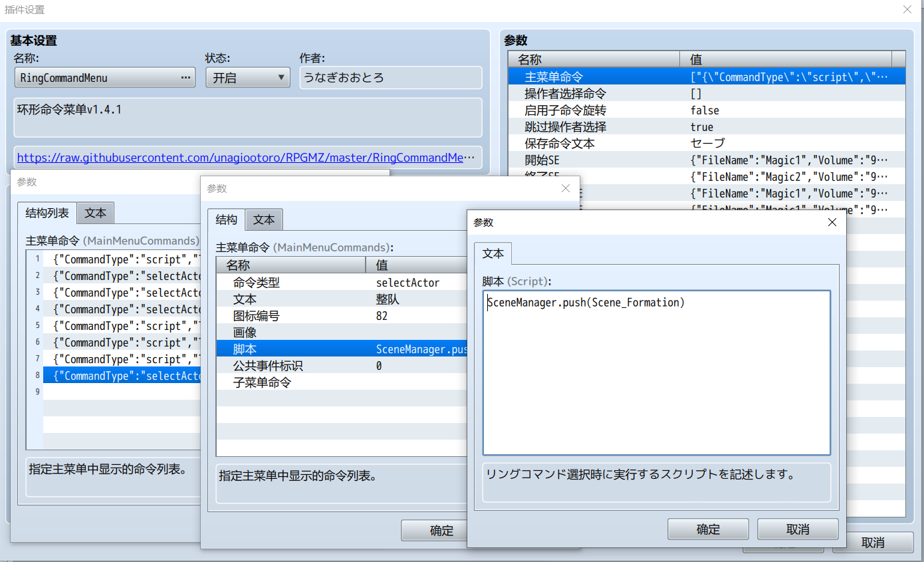Select the 命令类型 row

tap(342, 283)
